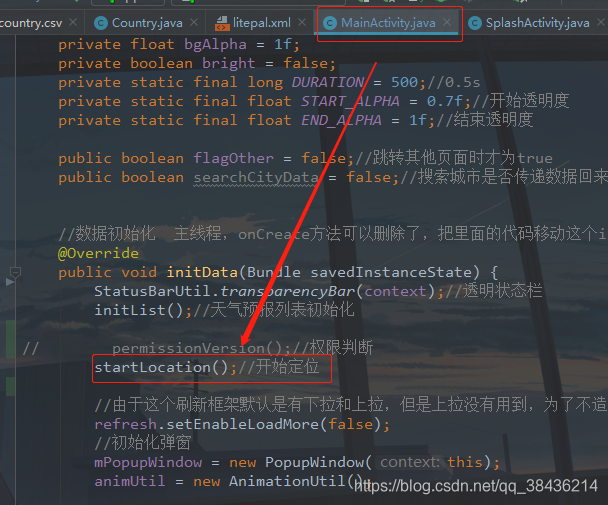Viewport: 608px width, 505px height.
Task: Click the startLocation() call
Action: (x=165, y=367)
